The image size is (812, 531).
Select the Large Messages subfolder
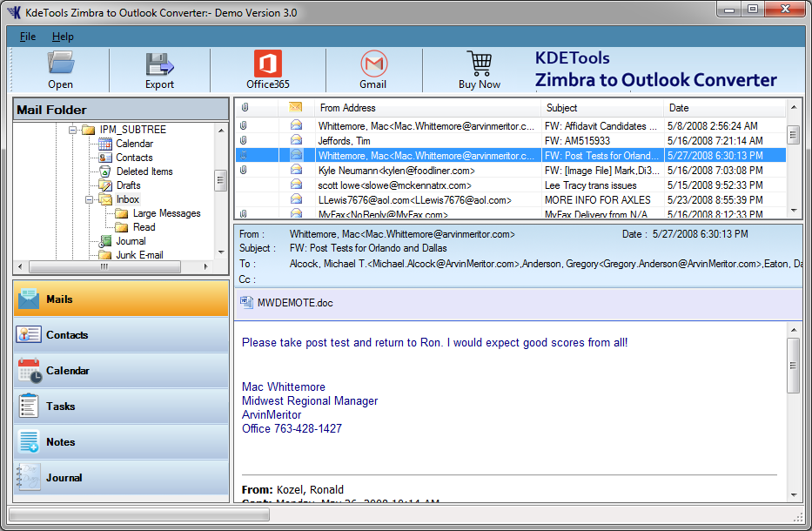tap(166, 213)
